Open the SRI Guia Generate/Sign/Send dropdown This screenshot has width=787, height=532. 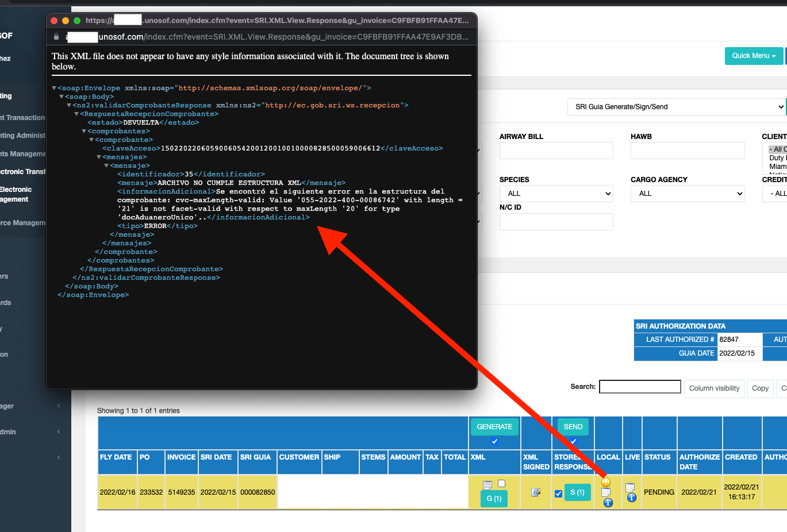click(676, 107)
